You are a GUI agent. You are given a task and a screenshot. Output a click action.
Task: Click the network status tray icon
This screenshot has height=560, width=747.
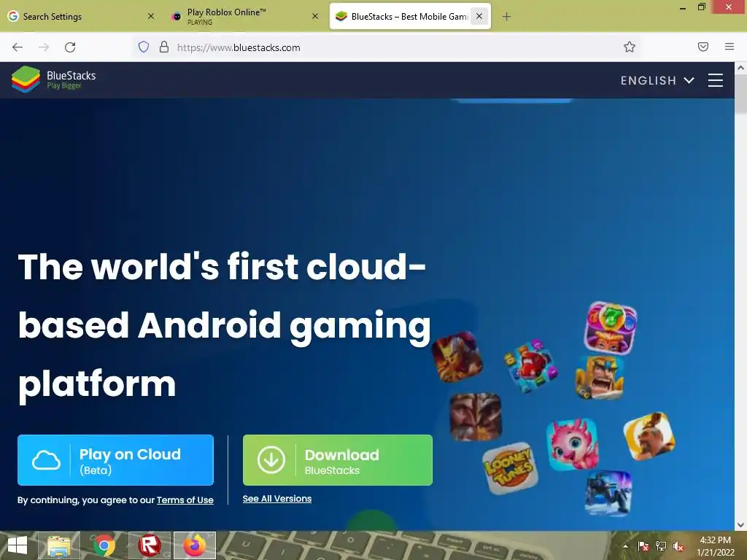coord(661,546)
